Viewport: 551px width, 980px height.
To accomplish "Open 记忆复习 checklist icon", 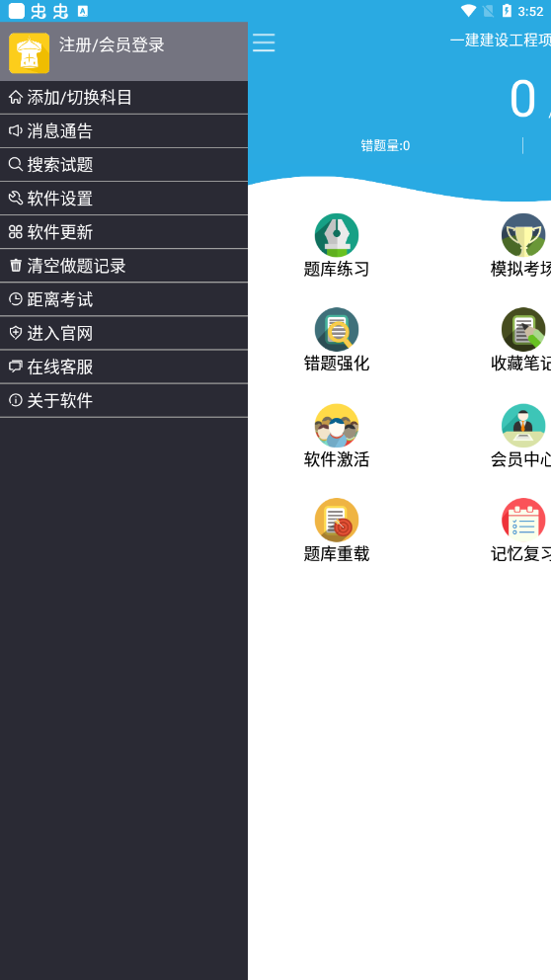I will [523, 520].
